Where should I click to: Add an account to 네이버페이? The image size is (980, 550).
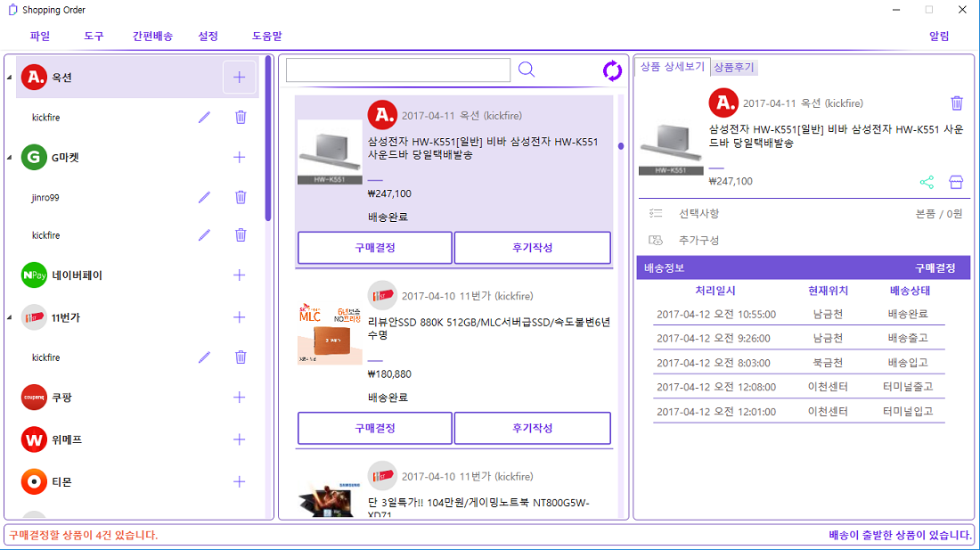[x=240, y=275]
